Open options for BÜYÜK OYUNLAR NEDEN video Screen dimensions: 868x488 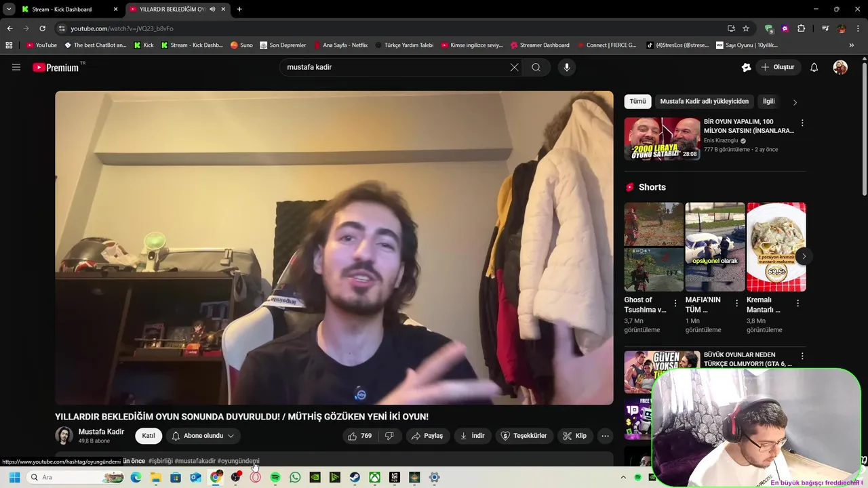(802, 356)
